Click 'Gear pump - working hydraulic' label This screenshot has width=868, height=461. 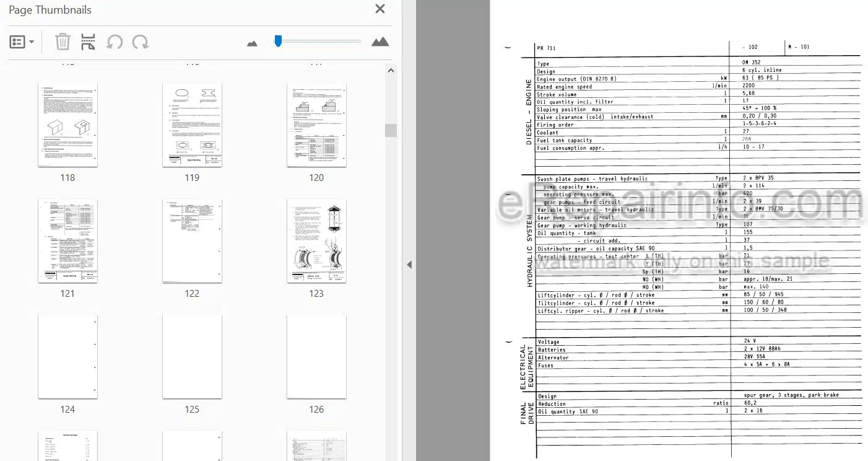point(582,226)
